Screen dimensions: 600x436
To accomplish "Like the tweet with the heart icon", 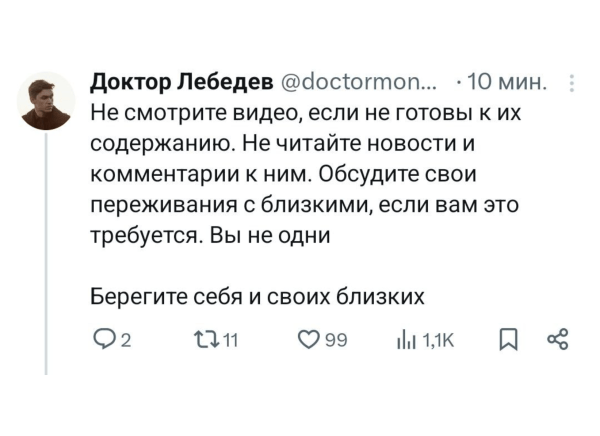I will 309,343.
